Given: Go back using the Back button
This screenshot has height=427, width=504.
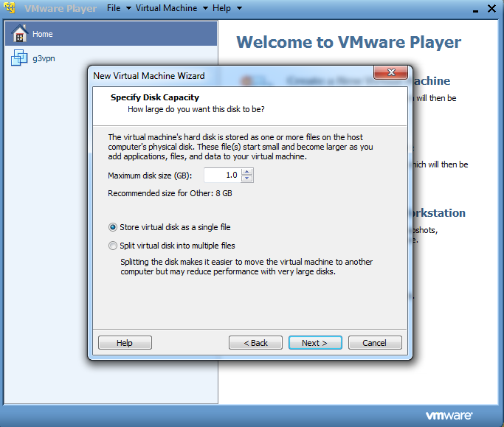Looking at the screenshot, I should pos(255,343).
